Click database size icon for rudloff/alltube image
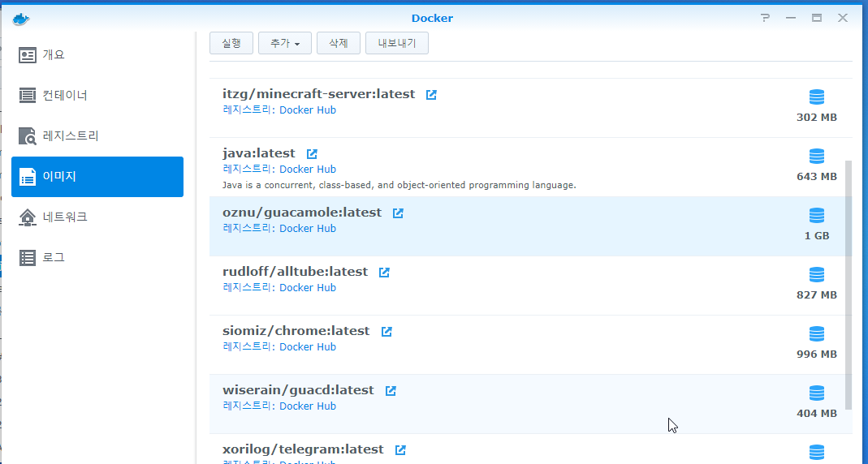Screen dimensions: 868x464 coord(817,275)
